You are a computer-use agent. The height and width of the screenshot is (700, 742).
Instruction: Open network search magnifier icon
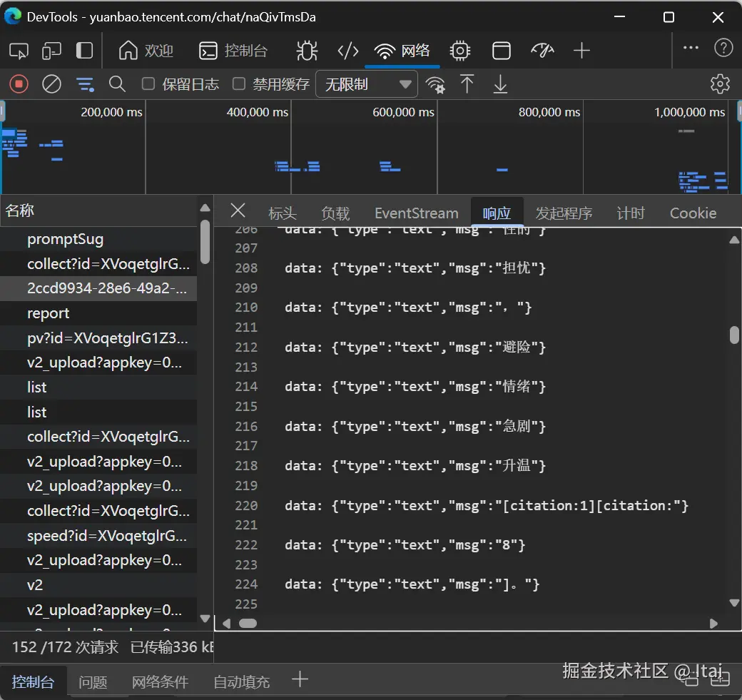click(117, 84)
